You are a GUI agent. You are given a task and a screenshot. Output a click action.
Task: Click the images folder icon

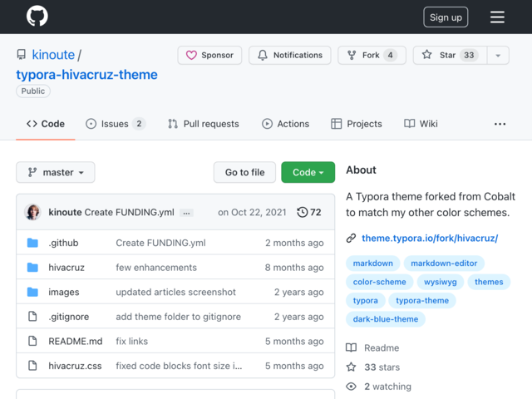coord(32,292)
